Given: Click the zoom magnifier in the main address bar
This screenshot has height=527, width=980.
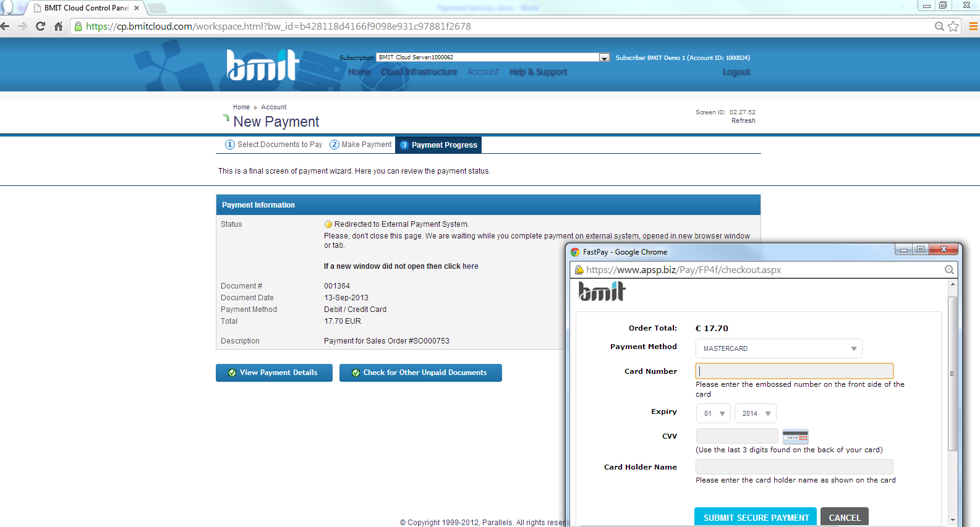Looking at the screenshot, I should pos(939,26).
